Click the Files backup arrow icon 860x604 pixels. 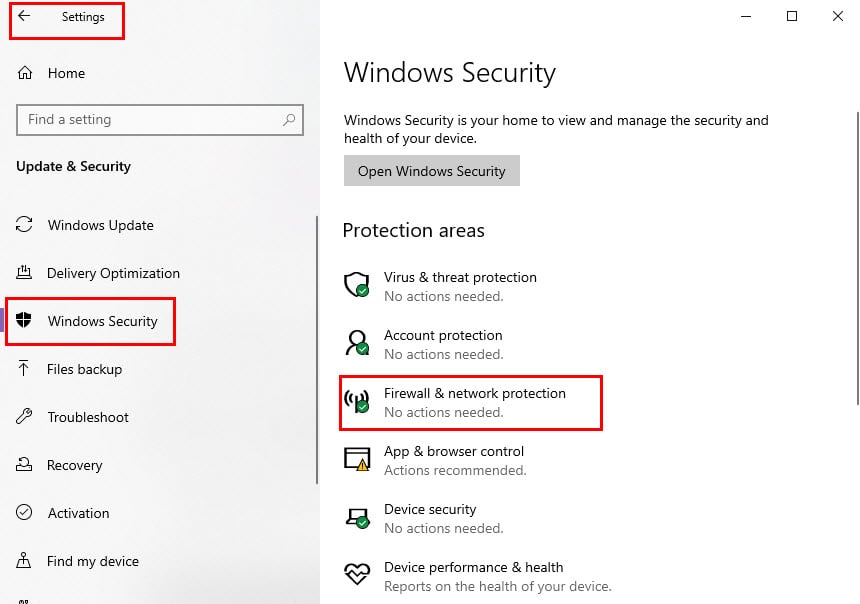tap(24, 368)
